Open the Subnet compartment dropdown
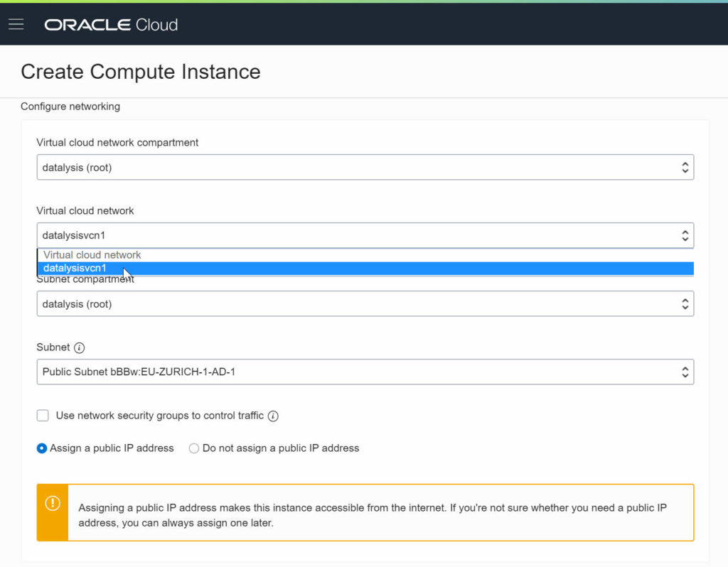Viewport: 728px width, 567px height. click(x=365, y=304)
